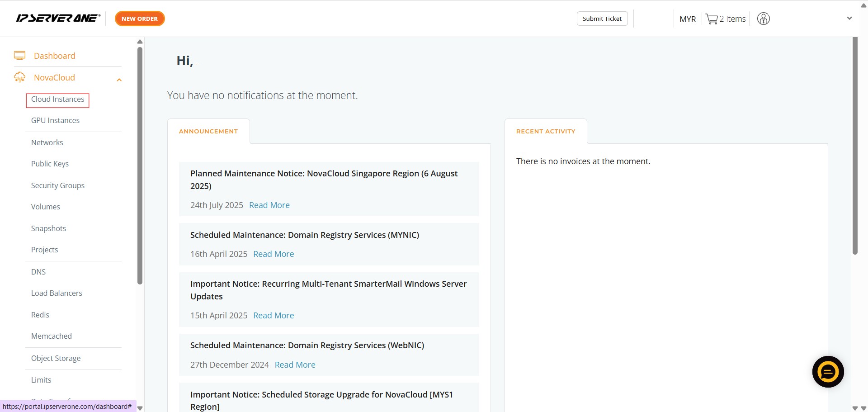Click the NovaCloud cloud icon
The width and height of the screenshot is (868, 412).
click(19, 77)
